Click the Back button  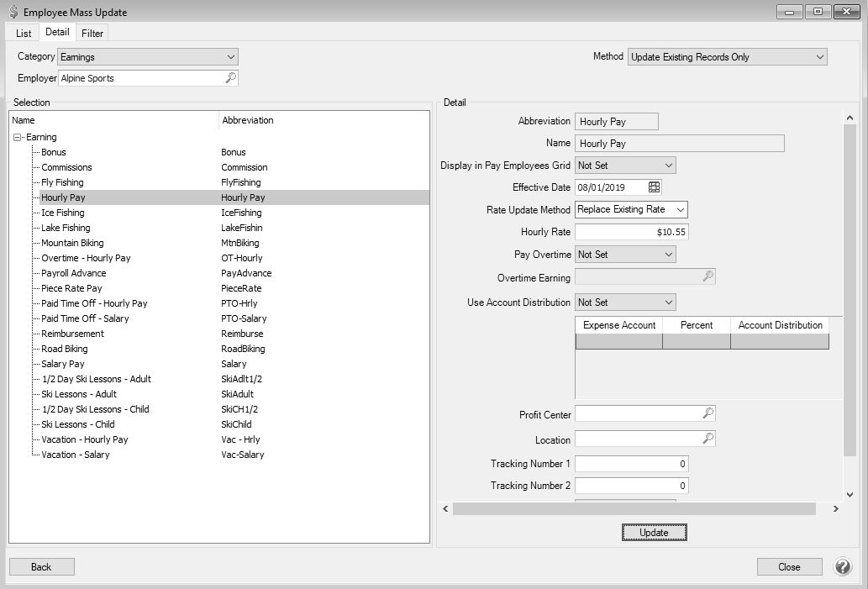(41, 567)
